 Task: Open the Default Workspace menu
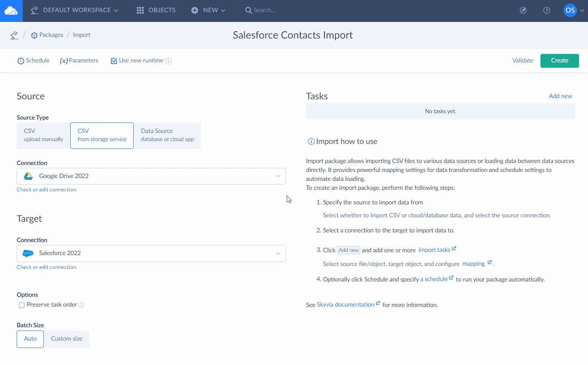coord(75,10)
